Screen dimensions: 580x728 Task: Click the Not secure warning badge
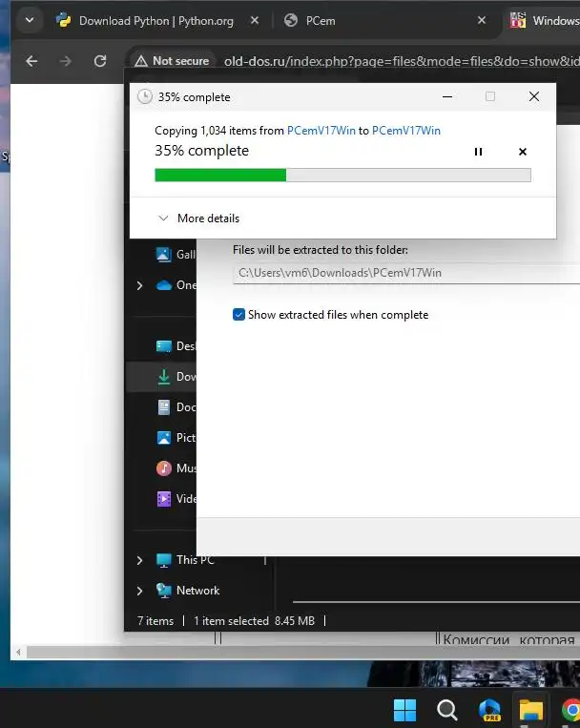pyautogui.click(x=172, y=61)
